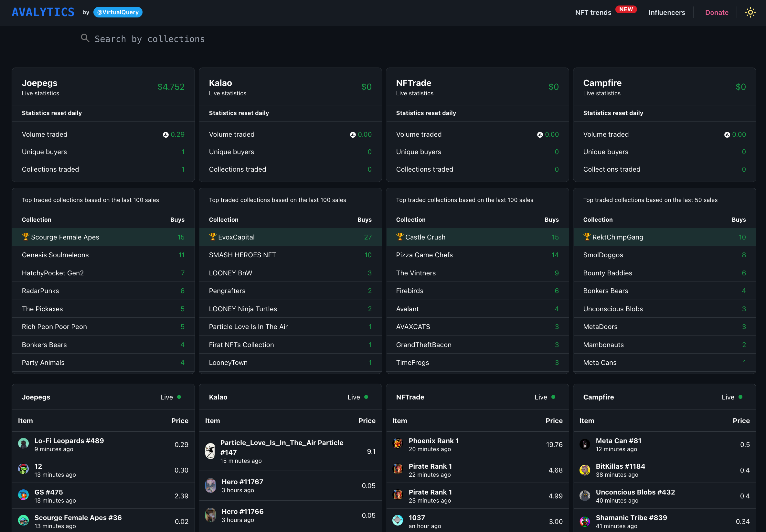This screenshot has height=532, width=766.
Task: Click the Donate link
Action: (717, 13)
